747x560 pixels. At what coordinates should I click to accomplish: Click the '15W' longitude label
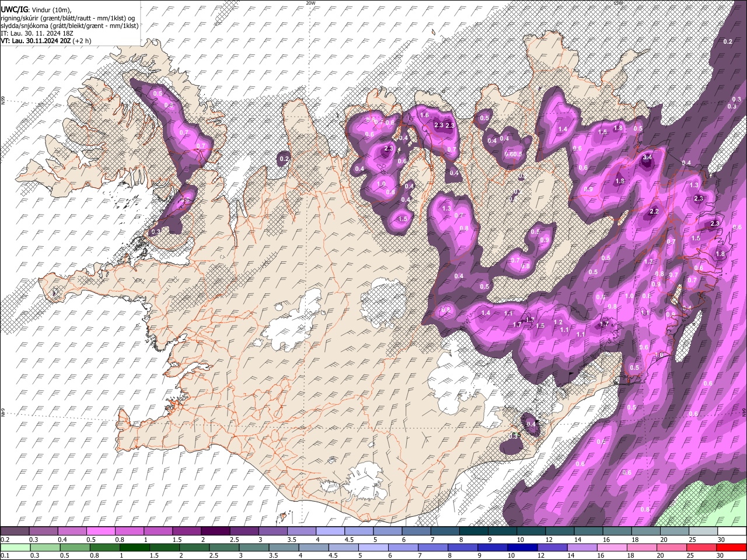coord(618,3)
